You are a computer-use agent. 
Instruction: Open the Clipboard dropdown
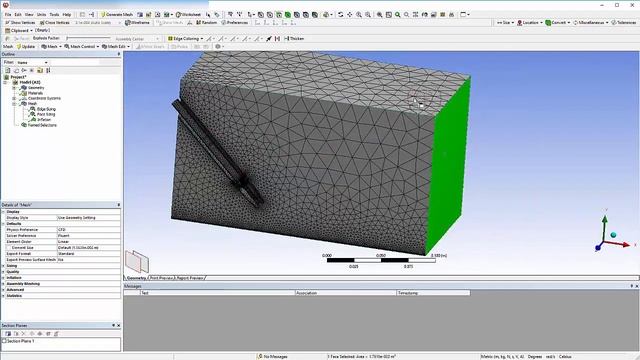19,30
